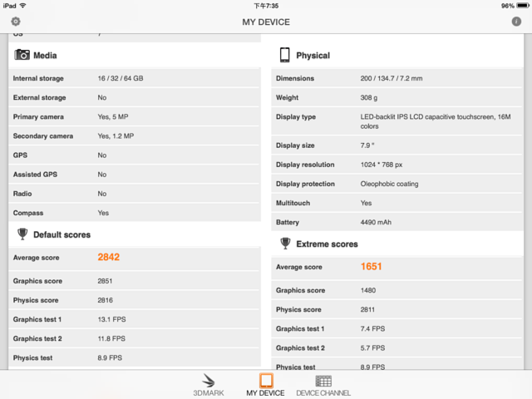
Task: Tap the MY DEVICE tablet icon
Action: point(266,381)
